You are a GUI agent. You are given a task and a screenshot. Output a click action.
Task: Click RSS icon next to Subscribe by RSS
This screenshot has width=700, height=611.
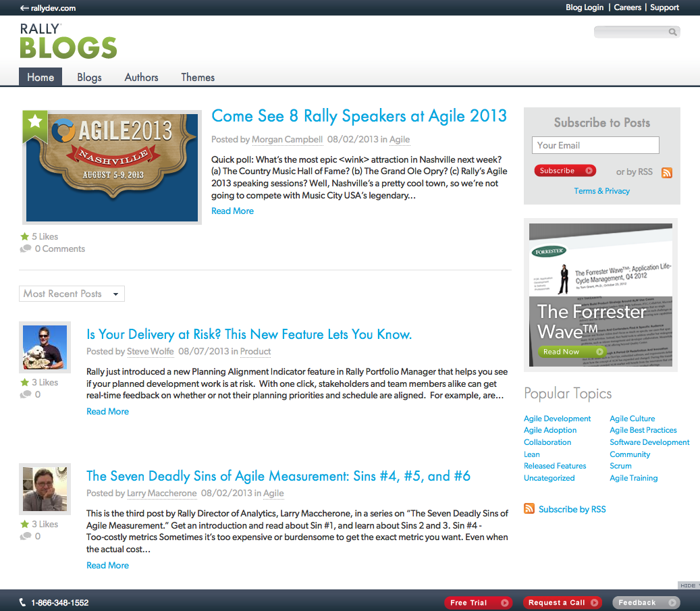click(529, 509)
